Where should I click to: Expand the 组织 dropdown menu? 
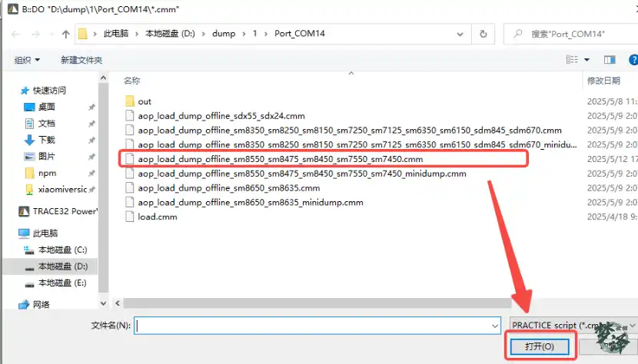pyautogui.click(x=28, y=60)
